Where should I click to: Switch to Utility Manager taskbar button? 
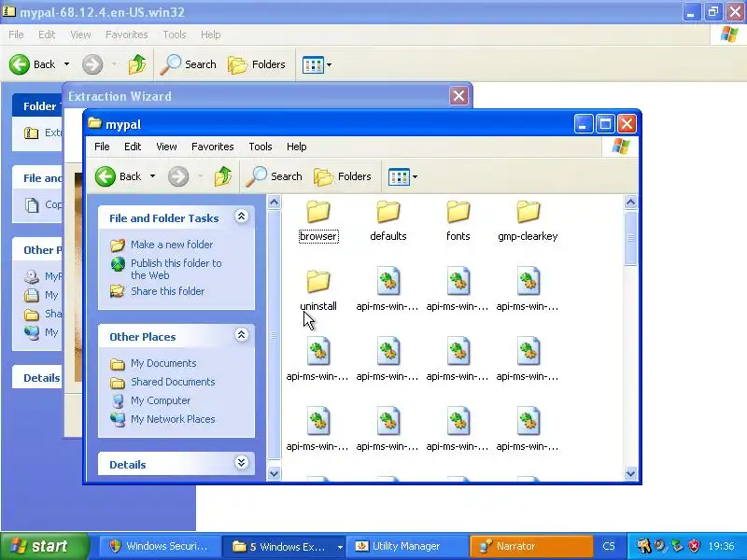click(x=406, y=546)
